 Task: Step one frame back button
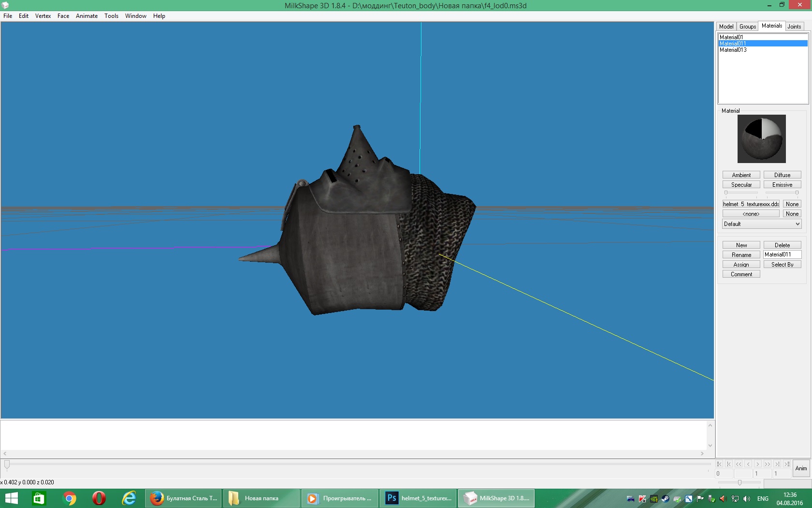pyautogui.click(x=748, y=463)
